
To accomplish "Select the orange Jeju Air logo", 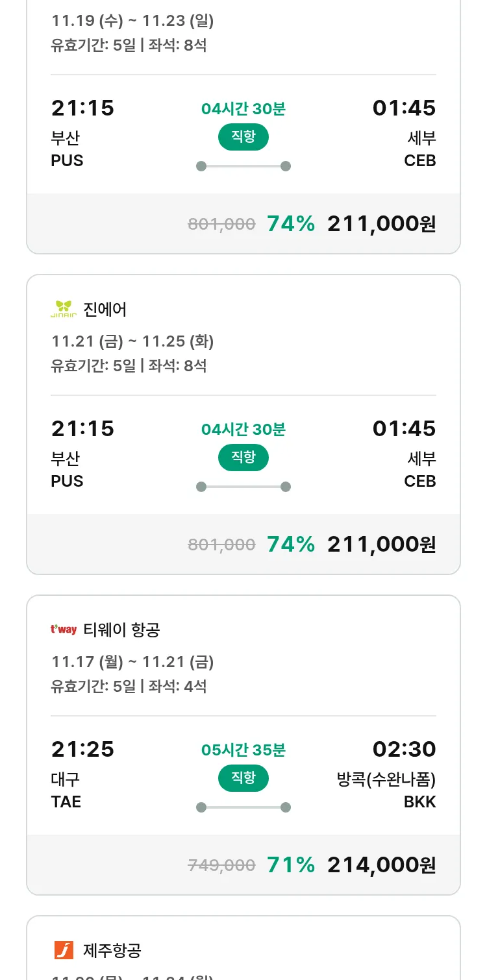I will click(64, 950).
